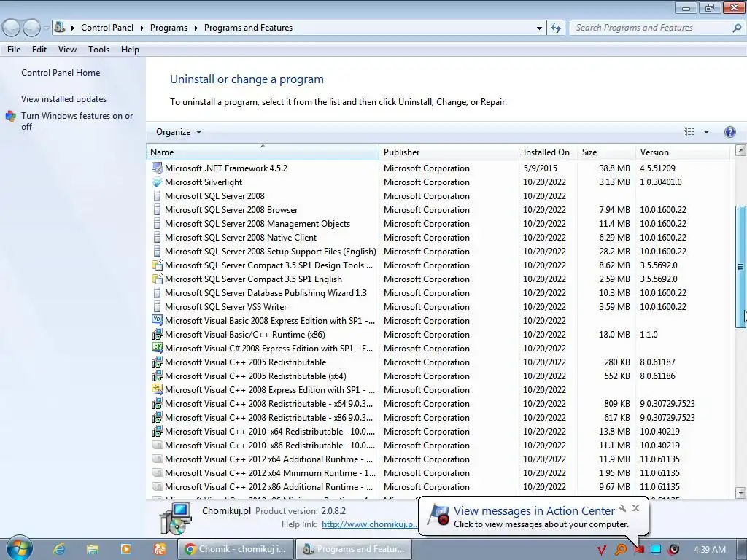Open the Edit menu
Image resolution: width=747 pixels, height=560 pixels.
[x=39, y=50]
